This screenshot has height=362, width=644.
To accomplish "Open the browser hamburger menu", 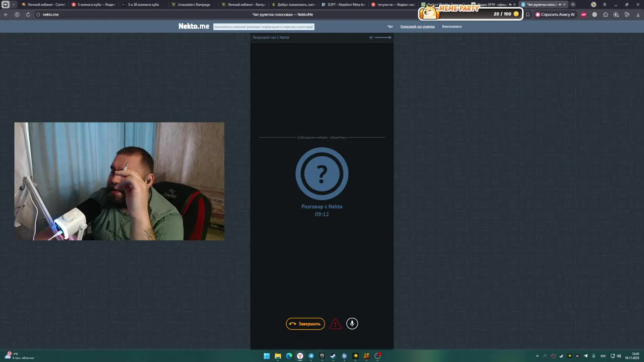I will tap(605, 5).
